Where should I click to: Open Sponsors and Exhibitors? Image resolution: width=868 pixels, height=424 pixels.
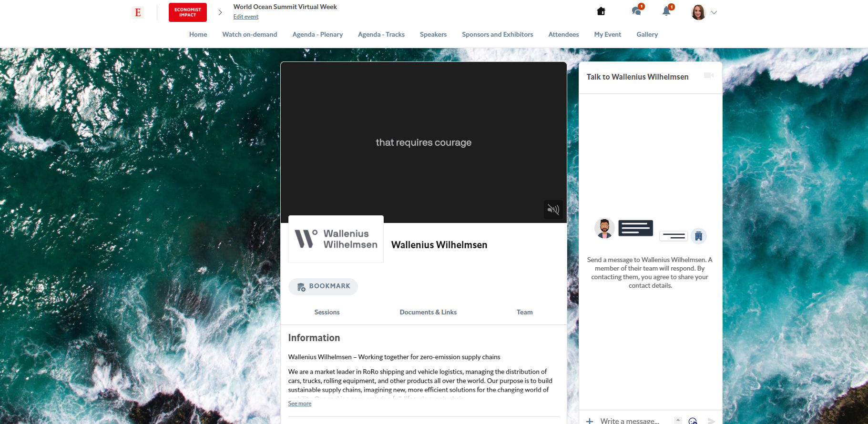point(498,34)
